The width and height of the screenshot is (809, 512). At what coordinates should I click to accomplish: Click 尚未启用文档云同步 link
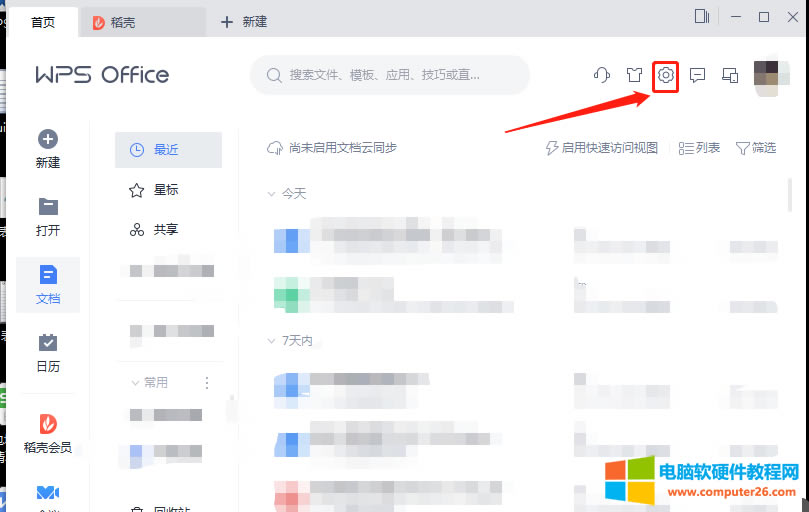click(x=343, y=148)
